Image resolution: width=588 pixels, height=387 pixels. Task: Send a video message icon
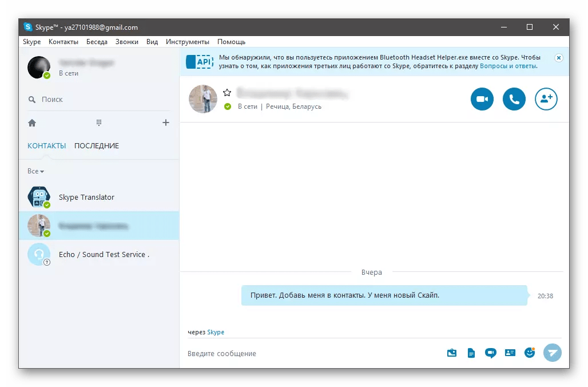click(x=491, y=353)
